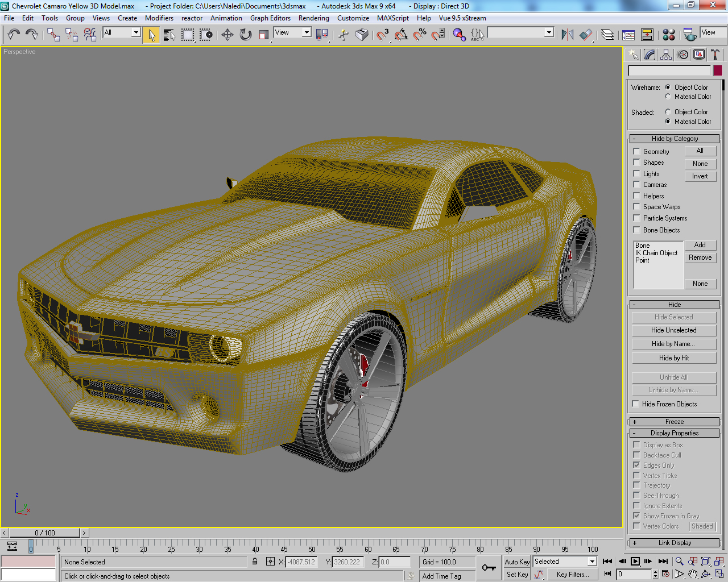This screenshot has height=582, width=728.
Task: Open the key mode Selected dropdown
Action: 592,562
